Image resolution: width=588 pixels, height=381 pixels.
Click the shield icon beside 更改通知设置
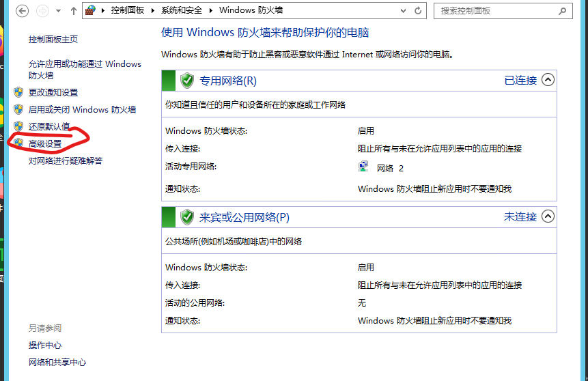click(x=18, y=92)
